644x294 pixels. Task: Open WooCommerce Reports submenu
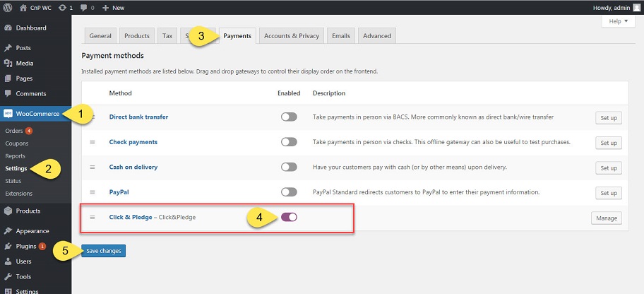pos(16,156)
